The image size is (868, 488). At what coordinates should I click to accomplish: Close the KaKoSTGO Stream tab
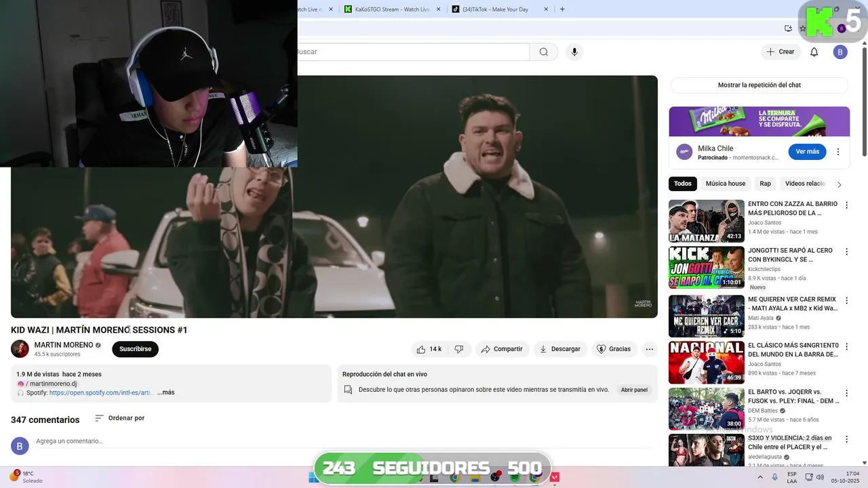pyautogui.click(x=438, y=9)
